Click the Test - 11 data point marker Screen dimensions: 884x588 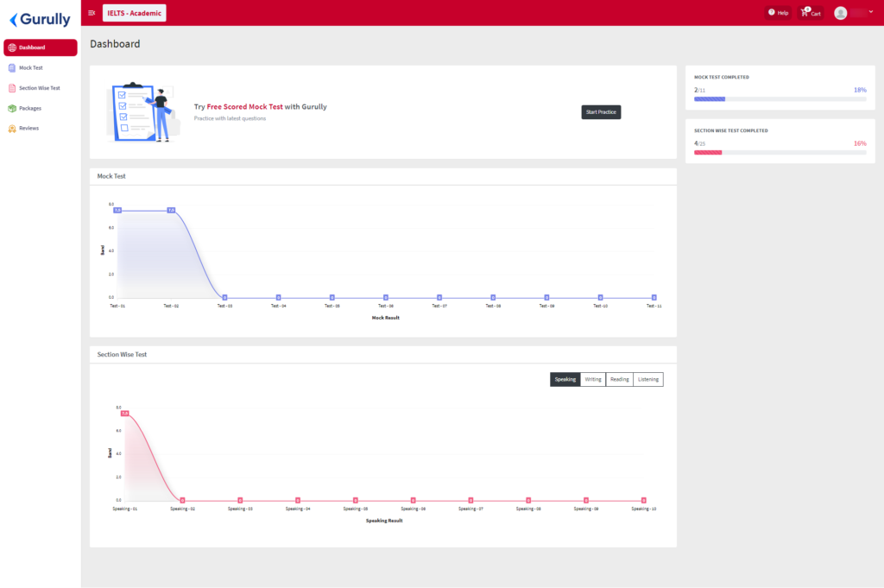pyautogui.click(x=654, y=298)
